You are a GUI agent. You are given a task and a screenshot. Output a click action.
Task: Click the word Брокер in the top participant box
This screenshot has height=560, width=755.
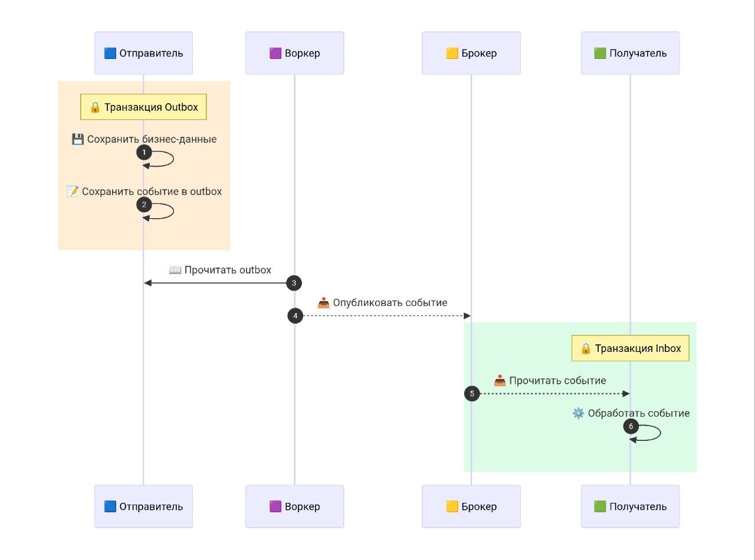click(480, 53)
